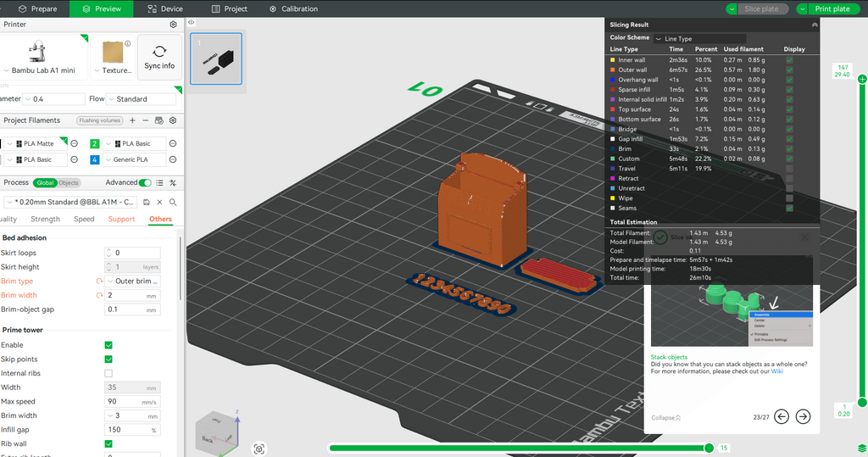Click info icon on Textured plate card

[128, 43]
